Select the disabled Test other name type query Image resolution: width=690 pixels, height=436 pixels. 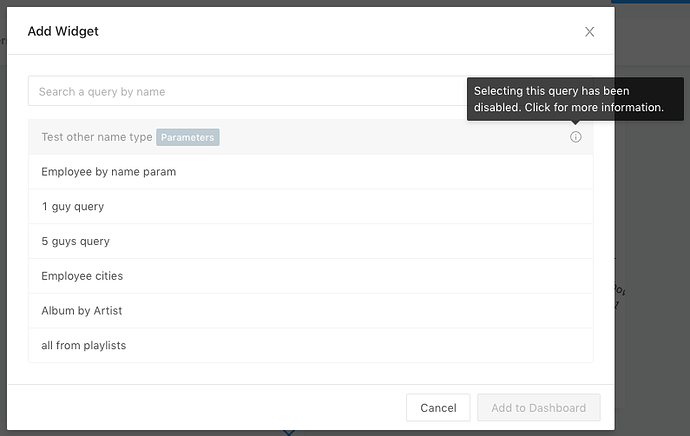[311, 137]
